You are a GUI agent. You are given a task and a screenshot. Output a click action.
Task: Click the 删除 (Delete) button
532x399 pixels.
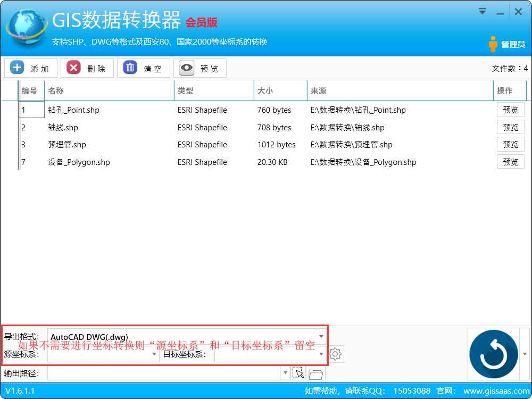pyautogui.click(x=87, y=68)
